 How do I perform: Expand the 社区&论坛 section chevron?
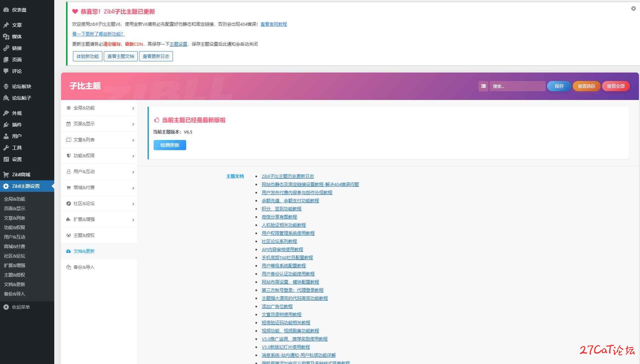coord(133,204)
